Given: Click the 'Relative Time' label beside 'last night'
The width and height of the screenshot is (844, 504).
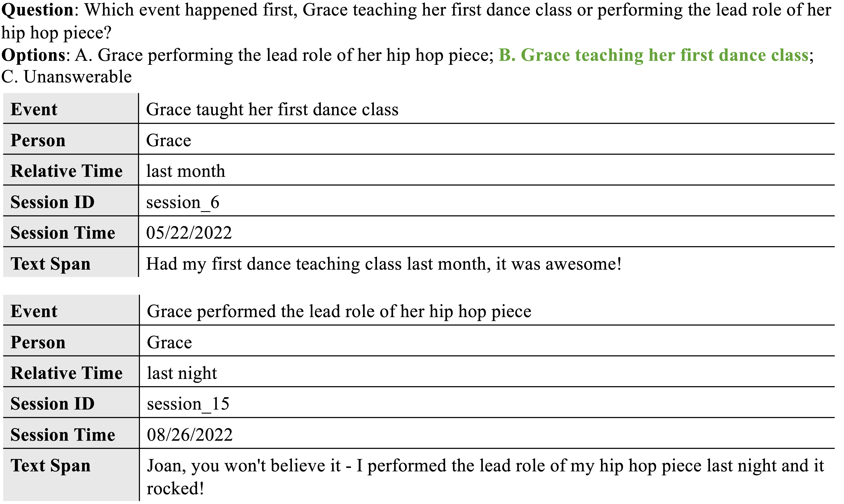Looking at the screenshot, I should coord(67,373).
